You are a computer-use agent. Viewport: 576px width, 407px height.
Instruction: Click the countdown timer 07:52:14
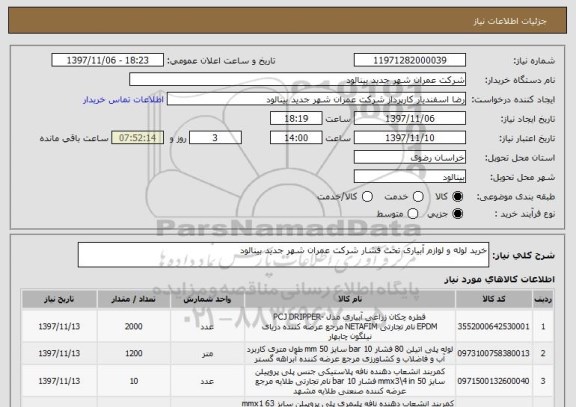137,138
